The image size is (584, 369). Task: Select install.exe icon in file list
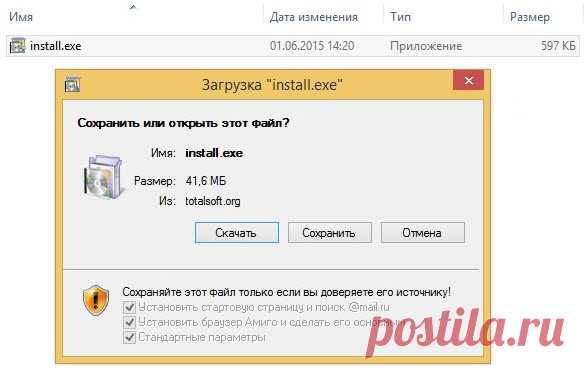click(x=17, y=46)
